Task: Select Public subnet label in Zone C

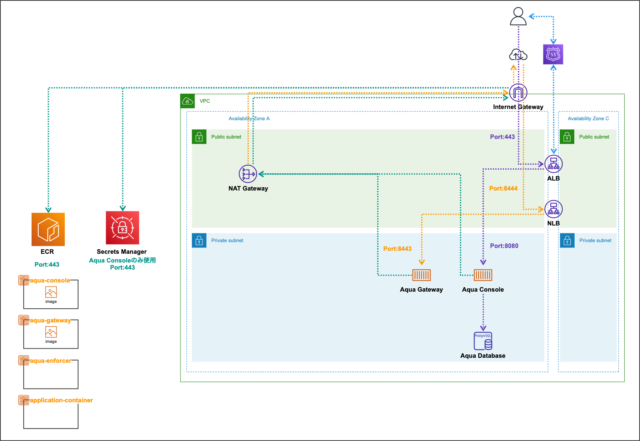Action: click(594, 137)
